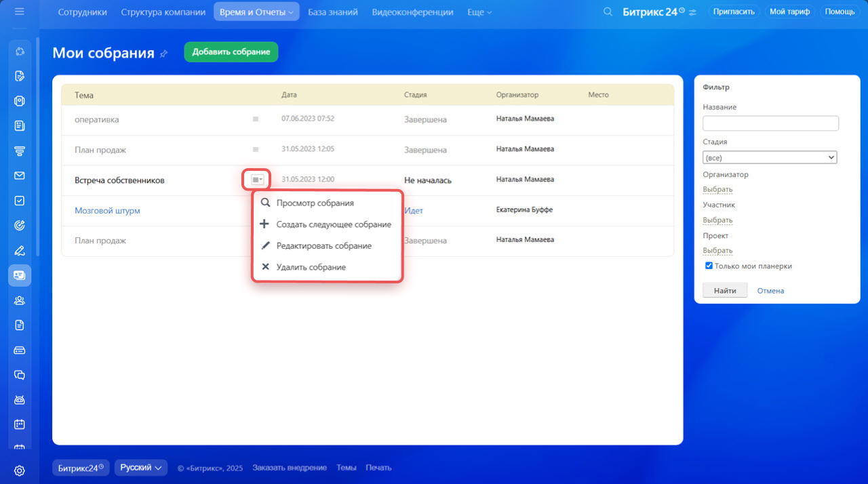
Task: Select the highlighted meetings card icon in sidebar
Action: pos(20,275)
